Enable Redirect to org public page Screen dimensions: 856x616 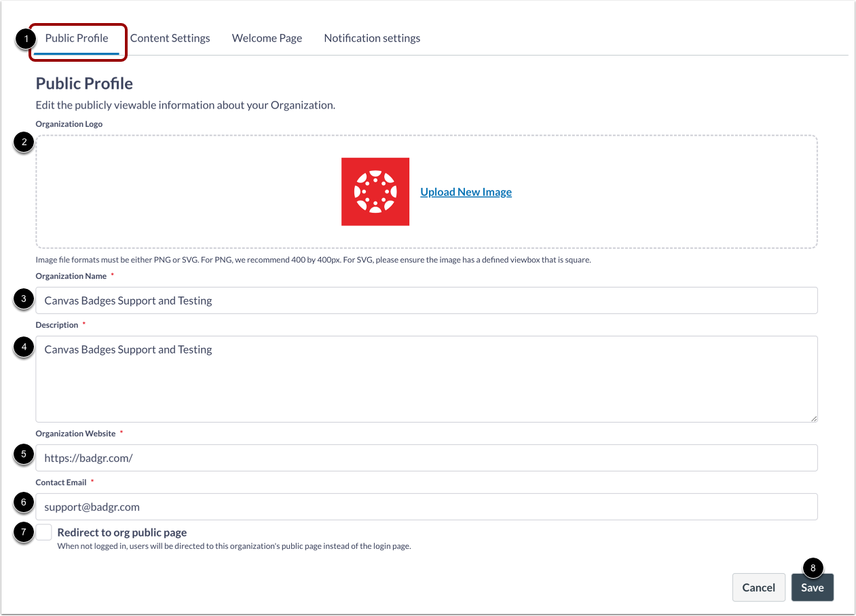tap(43, 532)
